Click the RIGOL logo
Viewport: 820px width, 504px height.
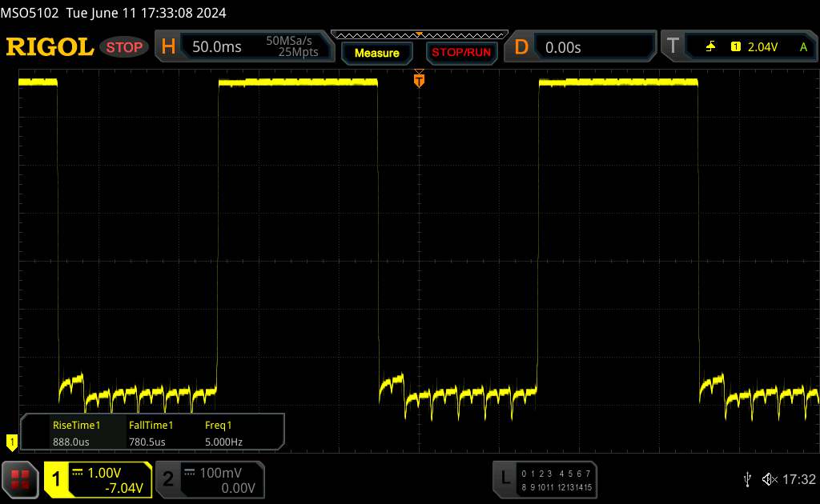[x=50, y=46]
